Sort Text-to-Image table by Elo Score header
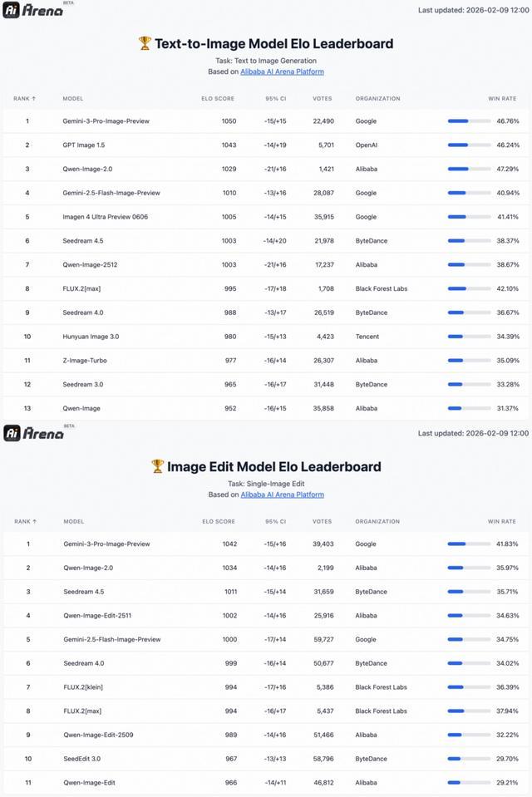Screen dimensions: 532x797 [x=218, y=99]
